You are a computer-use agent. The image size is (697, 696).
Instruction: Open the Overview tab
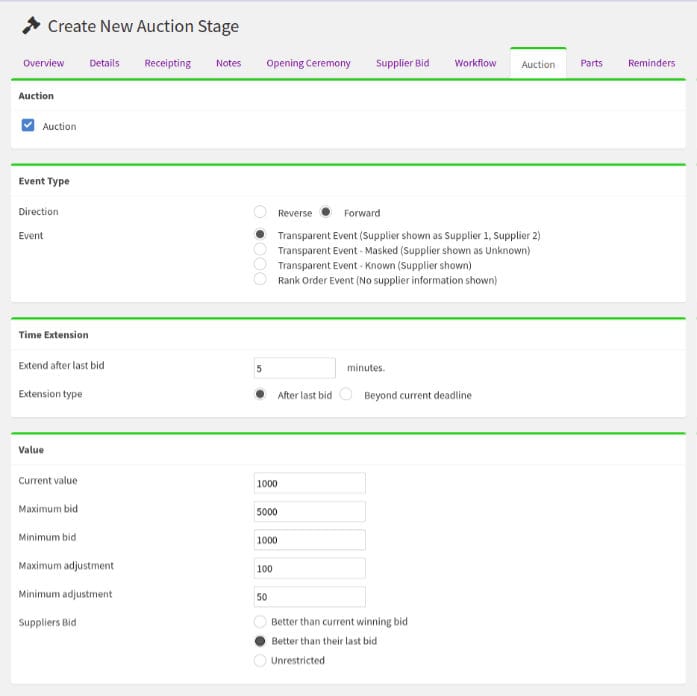[43, 63]
